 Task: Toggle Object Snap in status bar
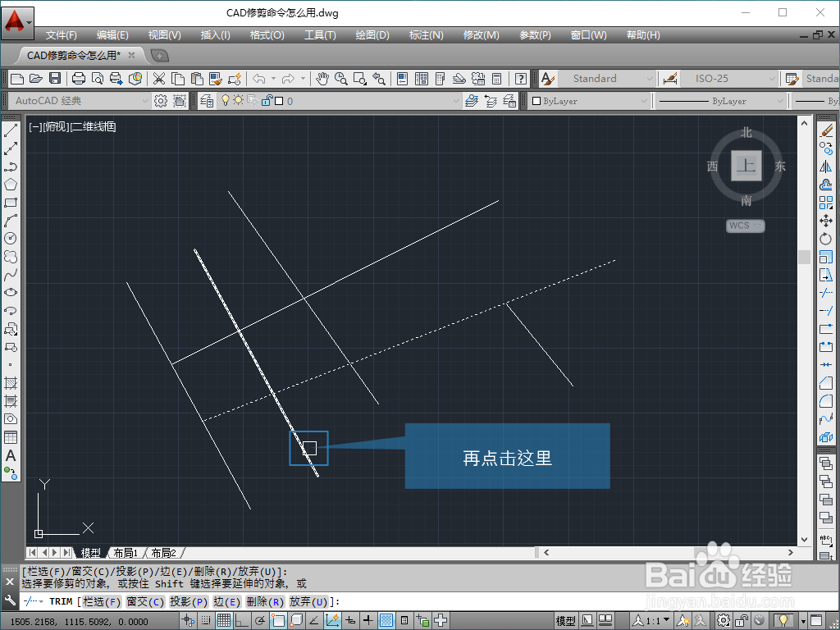(x=278, y=621)
